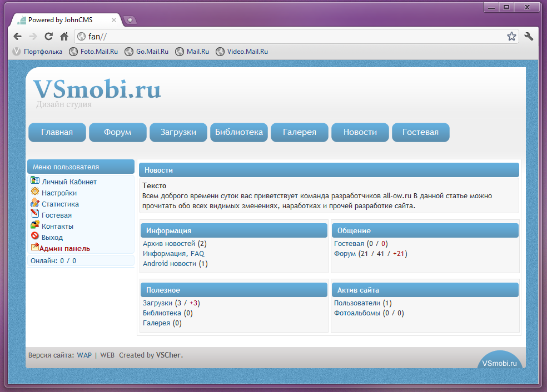547x392 pixels.
Task: Open Форум link in Общение block
Action: (345, 254)
